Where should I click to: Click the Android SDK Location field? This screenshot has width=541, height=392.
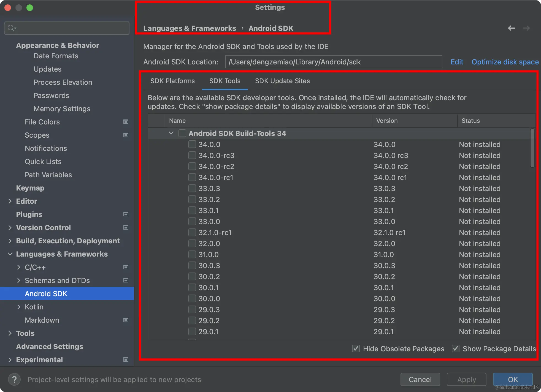point(333,62)
